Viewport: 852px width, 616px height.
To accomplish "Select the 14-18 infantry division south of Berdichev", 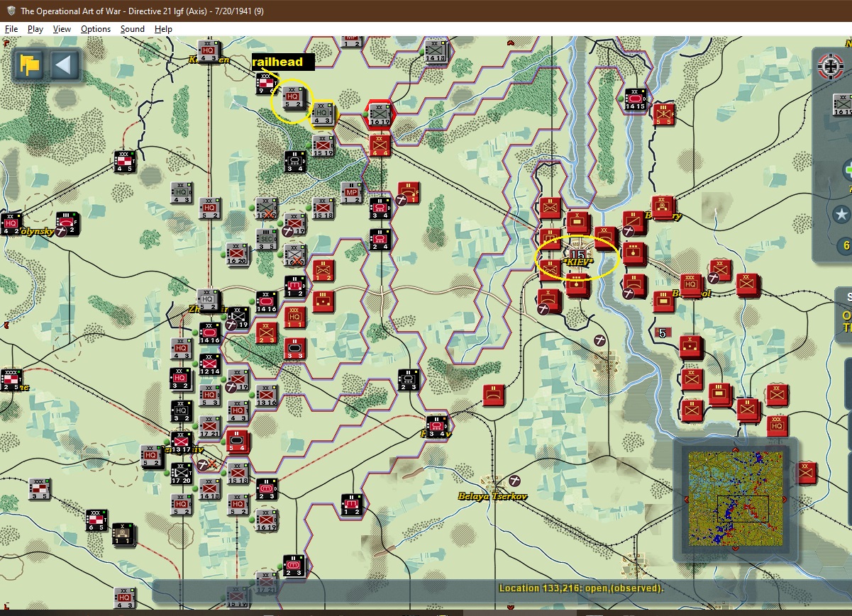I will click(x=209, y=488).
